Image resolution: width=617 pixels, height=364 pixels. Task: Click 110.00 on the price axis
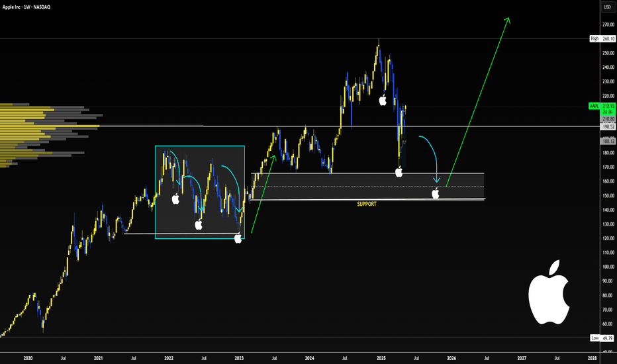pos(608,253)
